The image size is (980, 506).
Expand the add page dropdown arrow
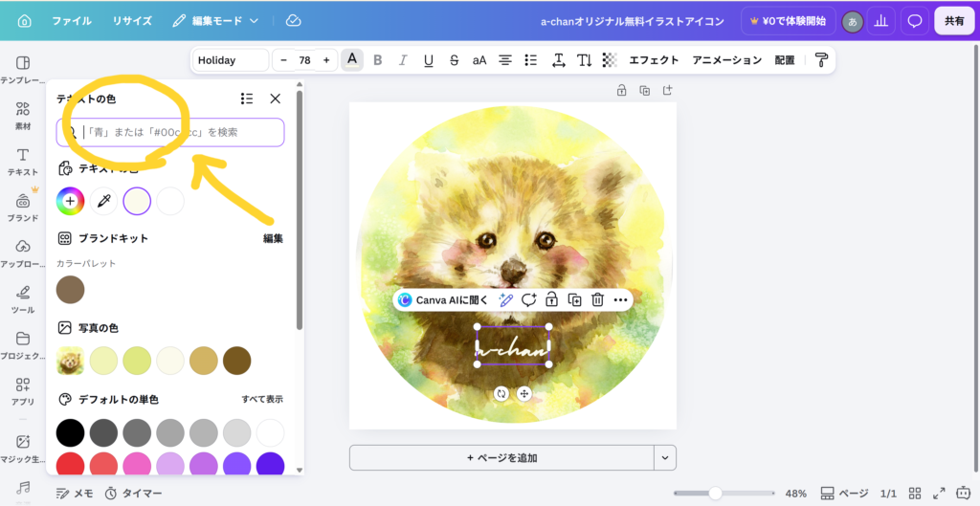(665, 458)
